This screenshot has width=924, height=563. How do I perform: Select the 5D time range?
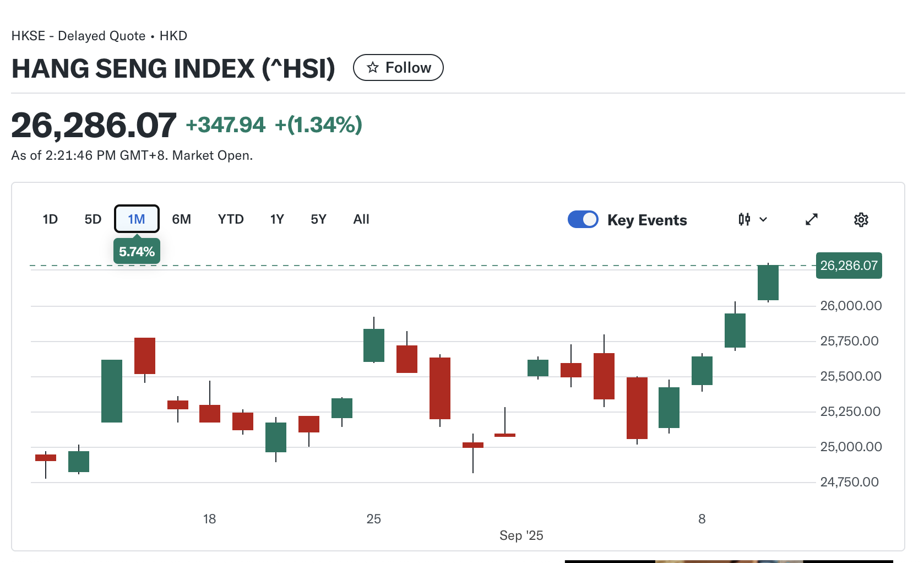pos(93,219)
